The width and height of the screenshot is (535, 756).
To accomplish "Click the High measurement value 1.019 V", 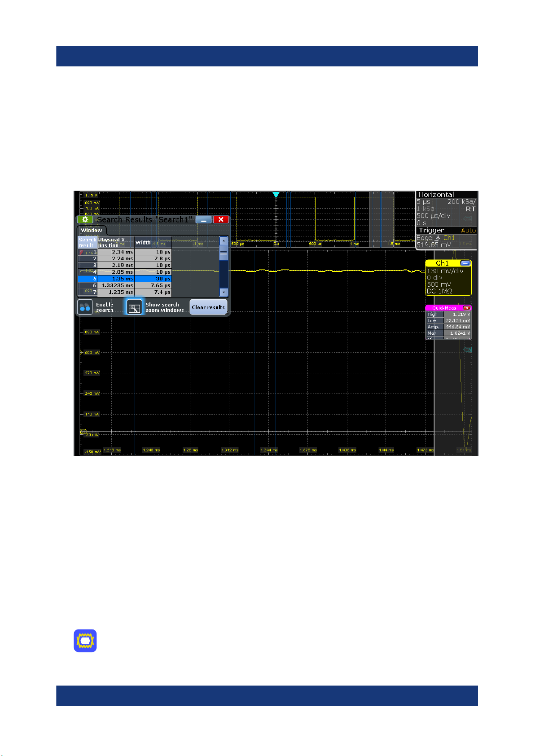I will point(457,315).
